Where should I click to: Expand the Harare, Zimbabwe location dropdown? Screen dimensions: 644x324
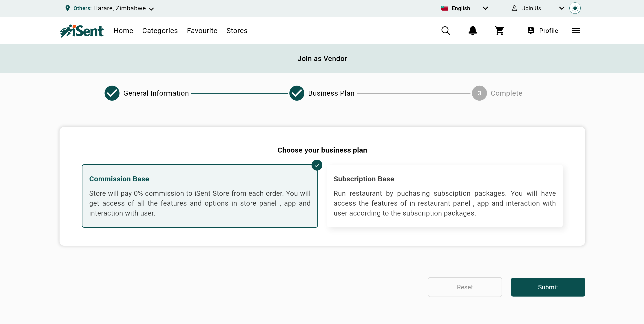[x=151, y=9]
